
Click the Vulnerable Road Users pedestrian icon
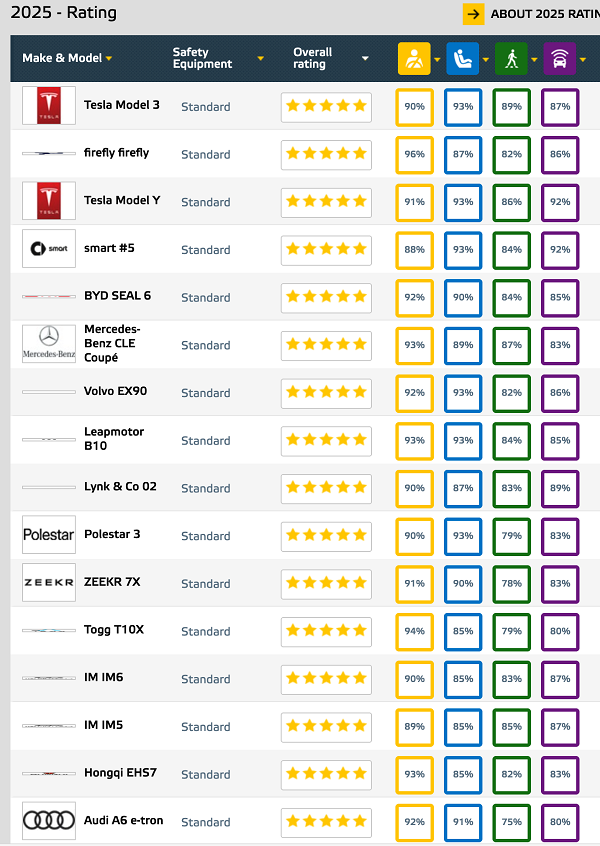pos(510,59)
